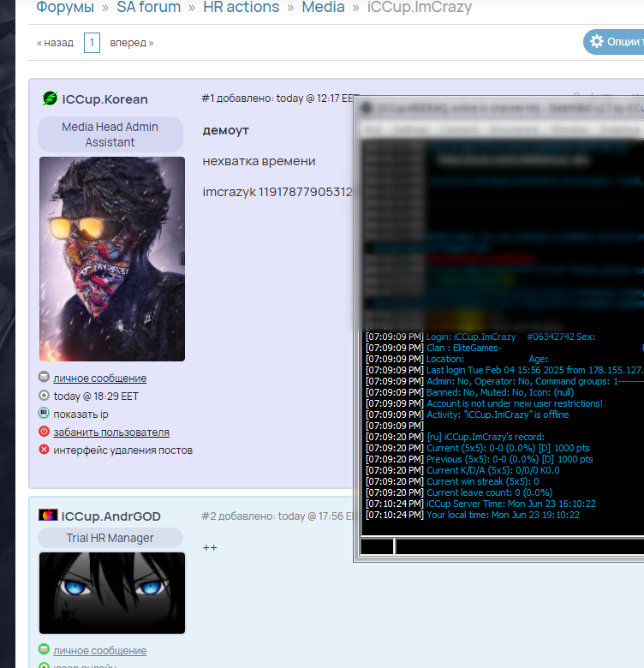Viewport: 644px width, 668px height.
Task: Open iCCup.Korean avatar image
Action: [112, 259]
